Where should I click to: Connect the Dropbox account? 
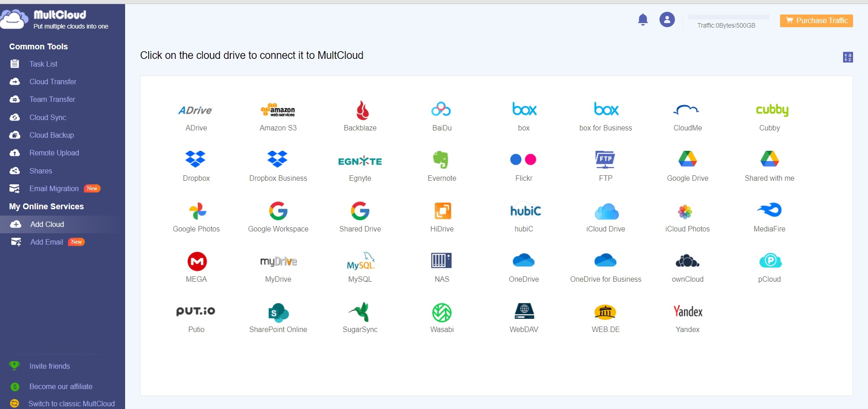click(195, 159)
